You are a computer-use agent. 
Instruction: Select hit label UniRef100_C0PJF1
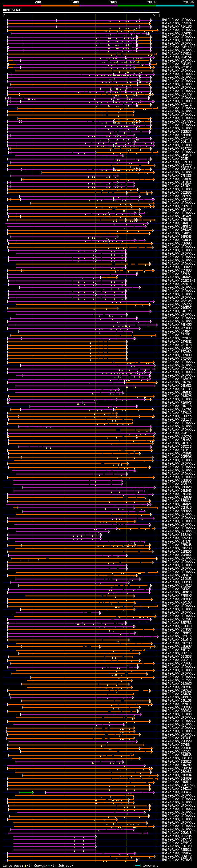coord(177,64)
